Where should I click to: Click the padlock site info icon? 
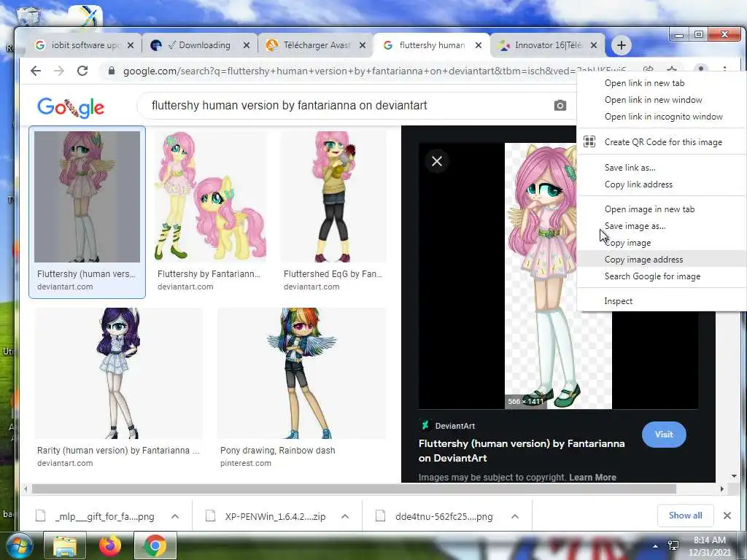pyautogui.click(x=112, y=71)
